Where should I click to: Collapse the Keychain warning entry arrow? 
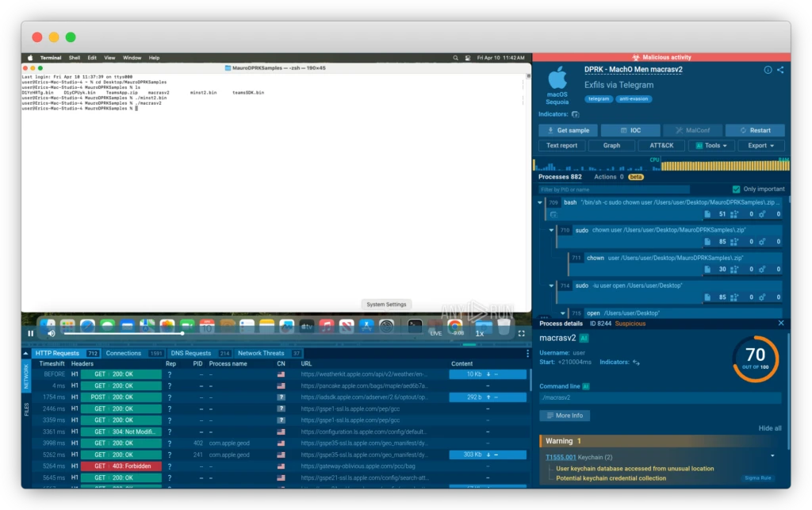pyautogui.click(x=772, y=456)
